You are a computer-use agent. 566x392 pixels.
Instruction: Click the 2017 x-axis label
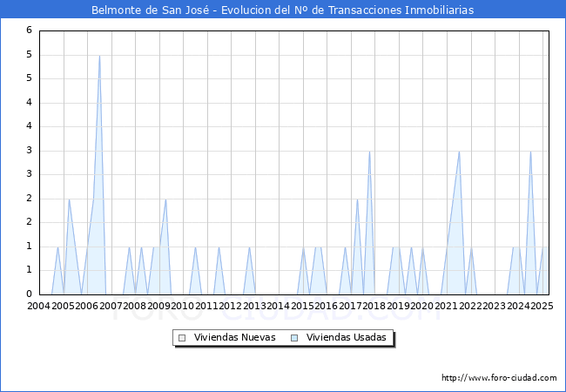pos(350,306)
